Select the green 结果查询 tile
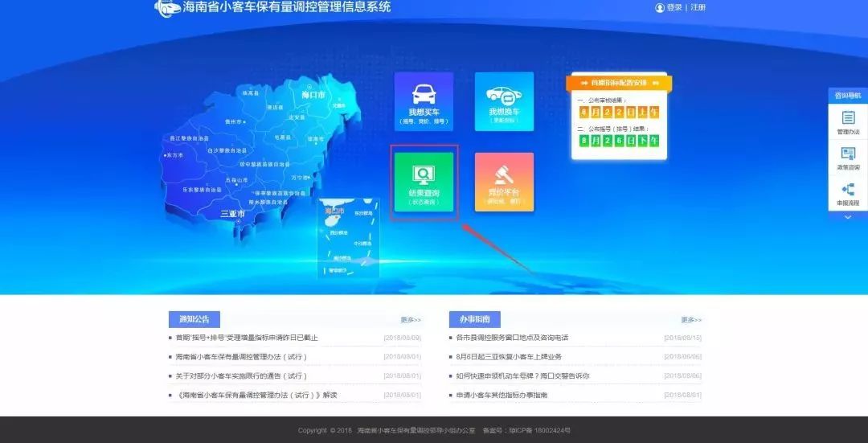 424,183
